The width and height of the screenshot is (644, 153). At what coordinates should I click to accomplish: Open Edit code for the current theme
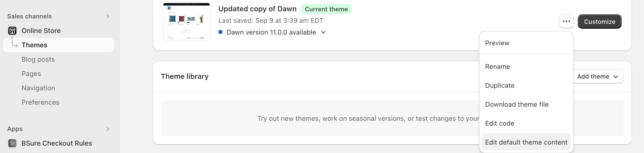tap(500, 123)
